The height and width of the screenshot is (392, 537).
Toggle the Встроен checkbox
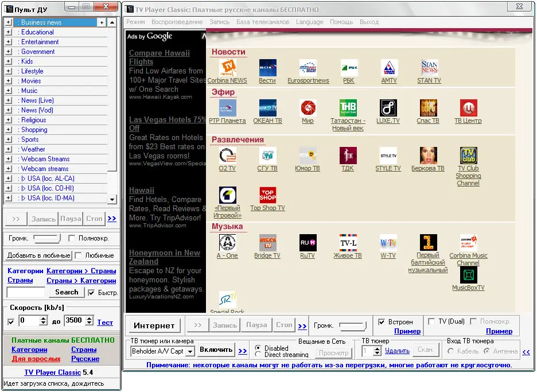[382, 322]
